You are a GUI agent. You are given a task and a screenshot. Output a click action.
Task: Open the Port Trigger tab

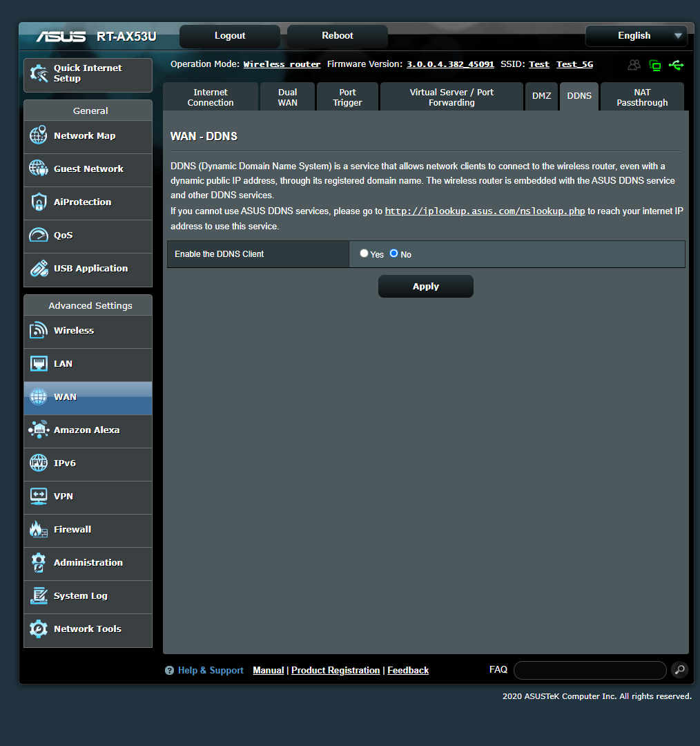(348, 97)
